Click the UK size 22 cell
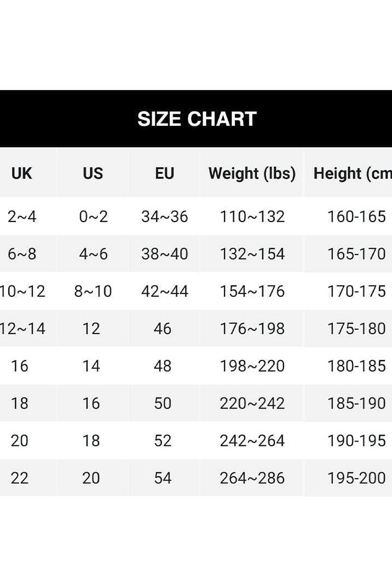 (20, 478)
